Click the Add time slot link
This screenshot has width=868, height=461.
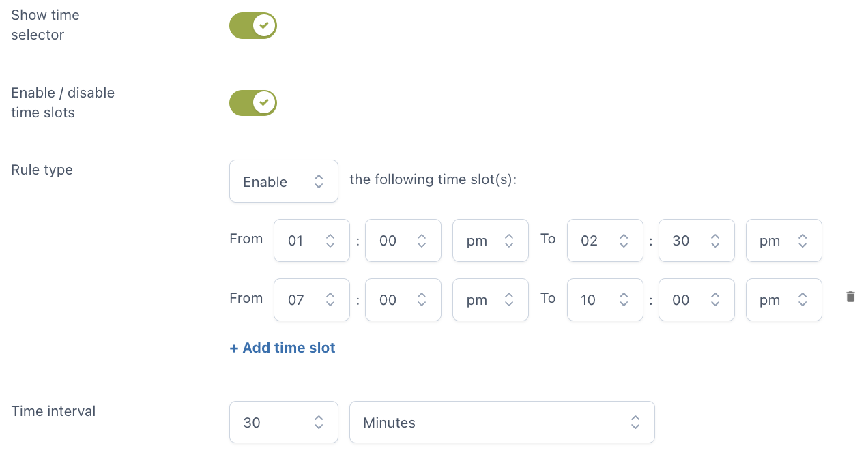point(283,348)
